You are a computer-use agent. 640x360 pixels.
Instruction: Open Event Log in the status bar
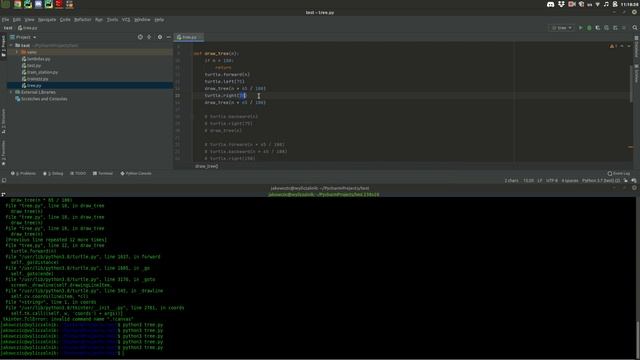pyautogui.click(x=619, y=173)
